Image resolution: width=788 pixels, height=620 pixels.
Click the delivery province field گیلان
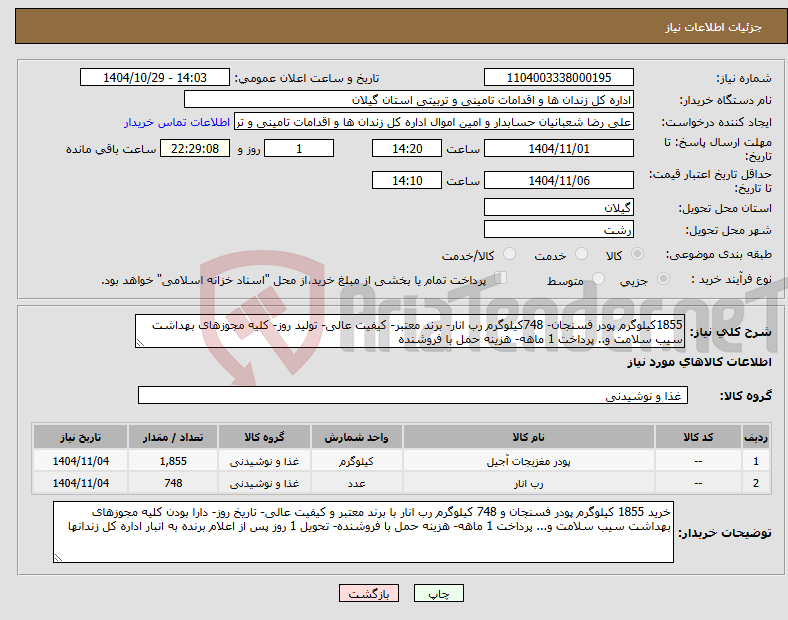559,208
